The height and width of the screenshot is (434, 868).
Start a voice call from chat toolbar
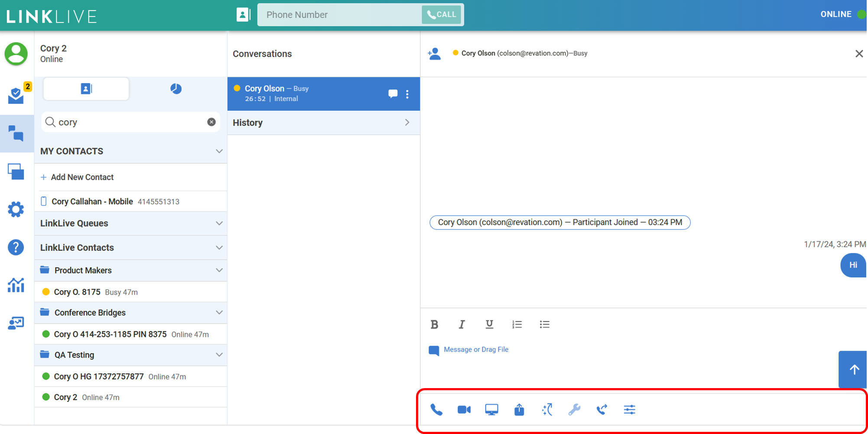click(x=436, y=410)
